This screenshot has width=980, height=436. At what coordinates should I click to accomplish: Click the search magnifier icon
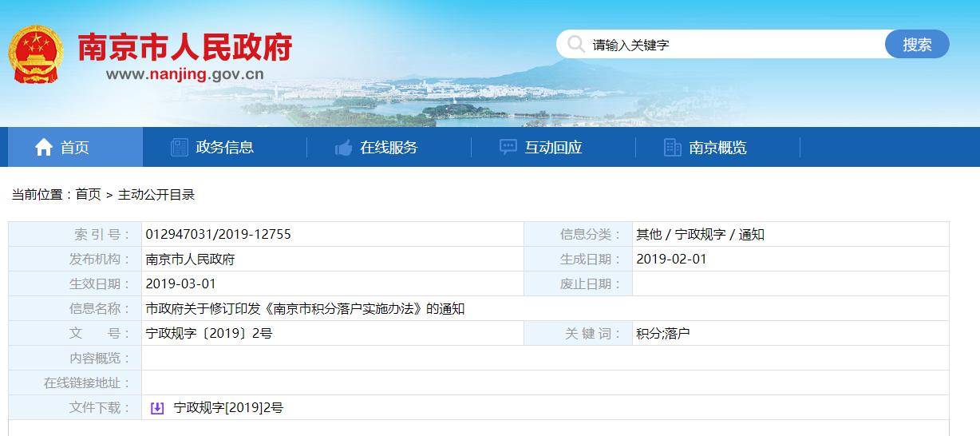click(576, 44)
